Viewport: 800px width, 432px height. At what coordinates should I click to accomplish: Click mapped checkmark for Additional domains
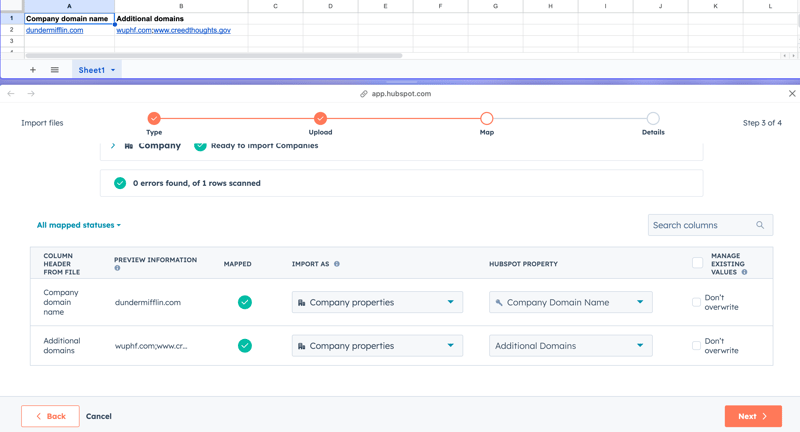[x=245, y=346]
